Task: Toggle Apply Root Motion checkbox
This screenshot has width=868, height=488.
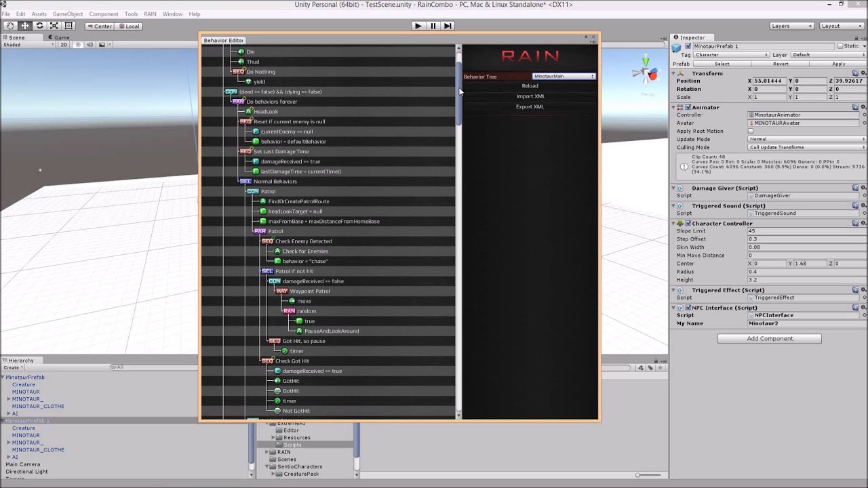Action: [x=751, y=131]
